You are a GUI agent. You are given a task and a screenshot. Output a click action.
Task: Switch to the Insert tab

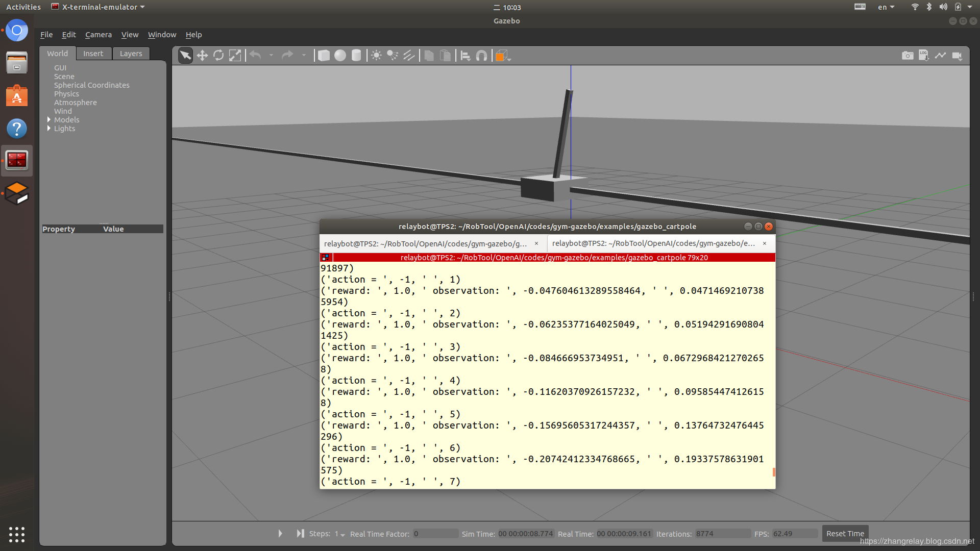93,54
